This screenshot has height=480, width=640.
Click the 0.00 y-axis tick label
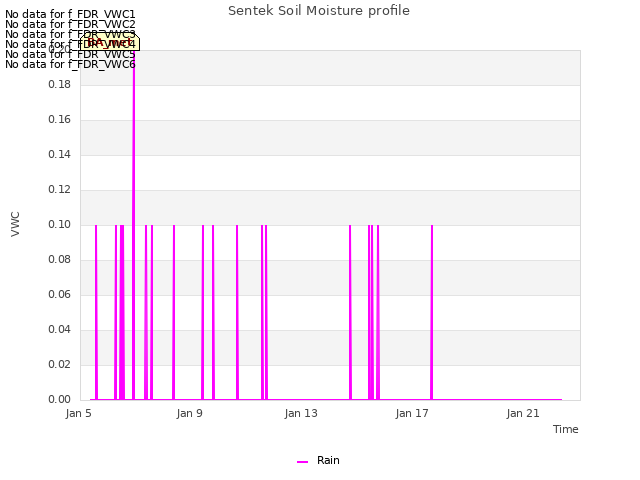pos(60,400)
